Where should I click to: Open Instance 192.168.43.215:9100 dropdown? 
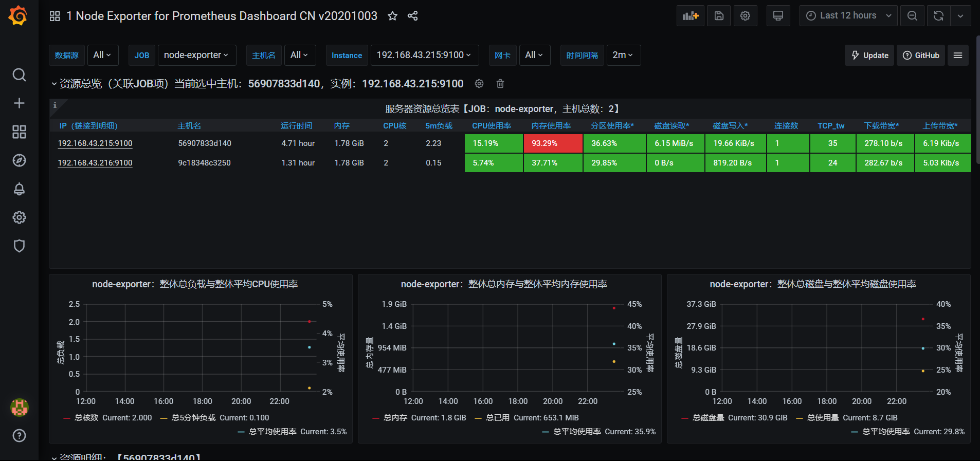click(424, 55)
